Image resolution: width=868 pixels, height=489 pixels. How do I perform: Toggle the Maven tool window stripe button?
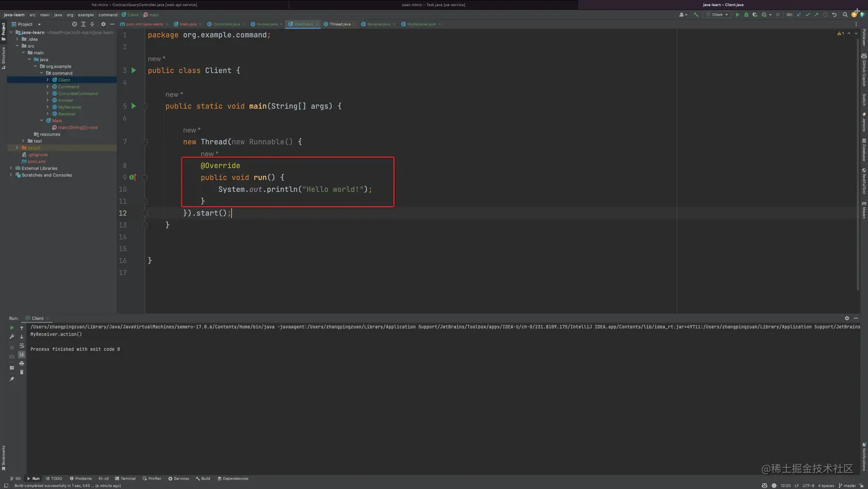click(864, 210)
